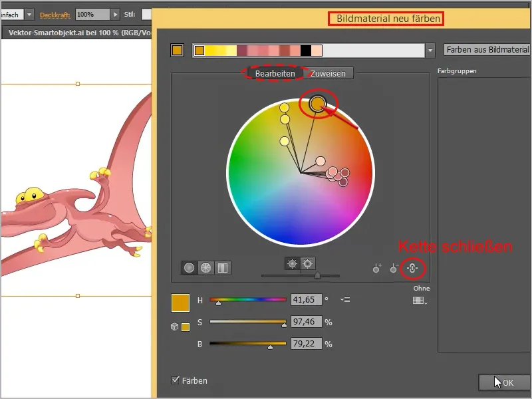Show smooth color wheel view
The height and width of the screenshot is (399, 532).
click(189, 268)
